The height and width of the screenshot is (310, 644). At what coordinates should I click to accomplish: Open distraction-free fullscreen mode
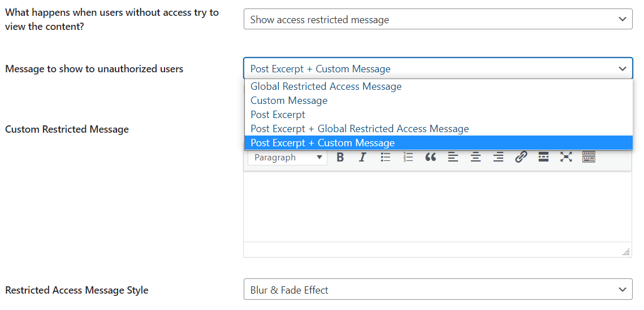566,157
